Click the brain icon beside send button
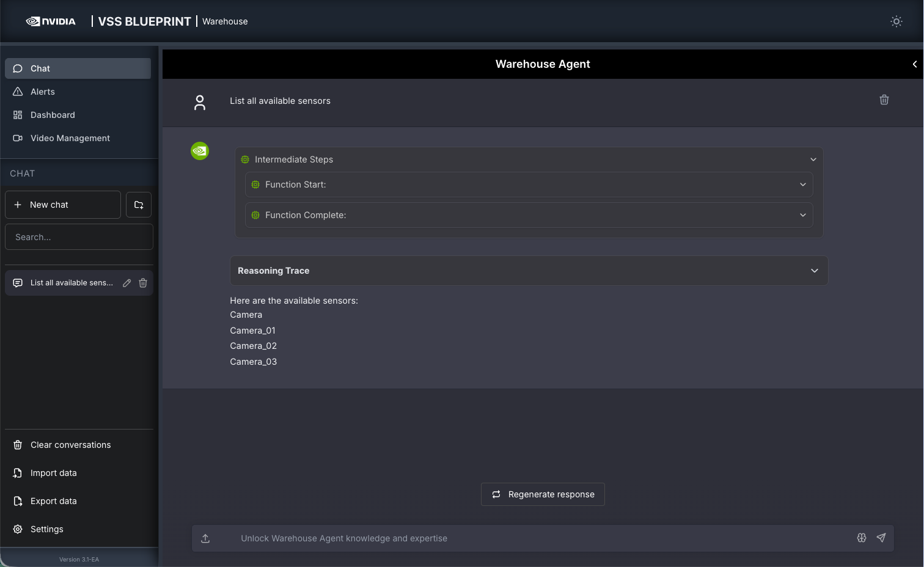 [862, 538]
